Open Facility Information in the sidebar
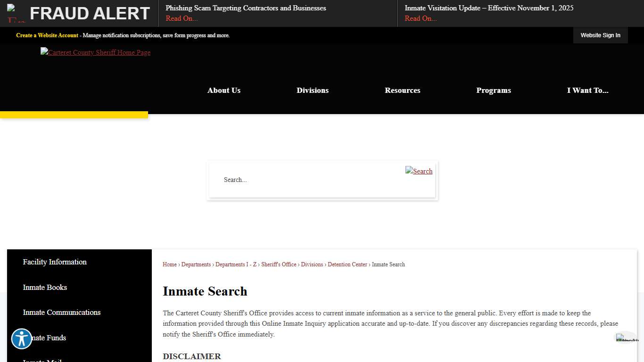Screen dimensions: 644x362 pyautogui.click(x=54, y=262)
